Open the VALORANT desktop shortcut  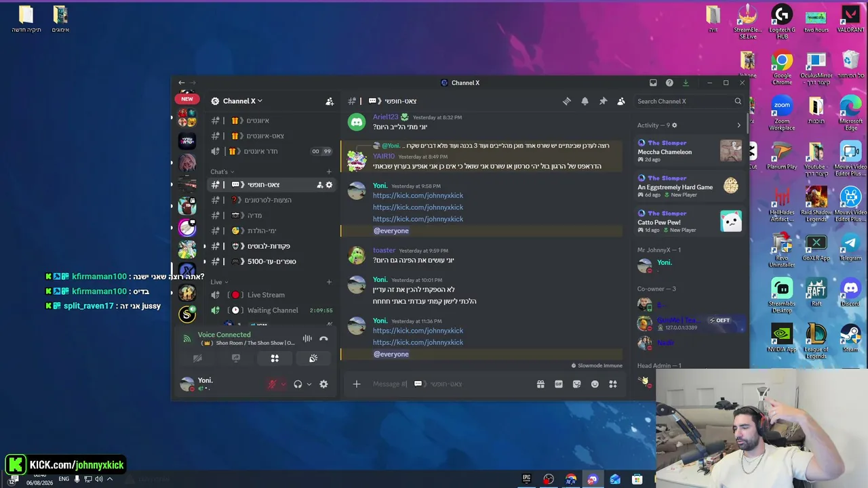850,20
